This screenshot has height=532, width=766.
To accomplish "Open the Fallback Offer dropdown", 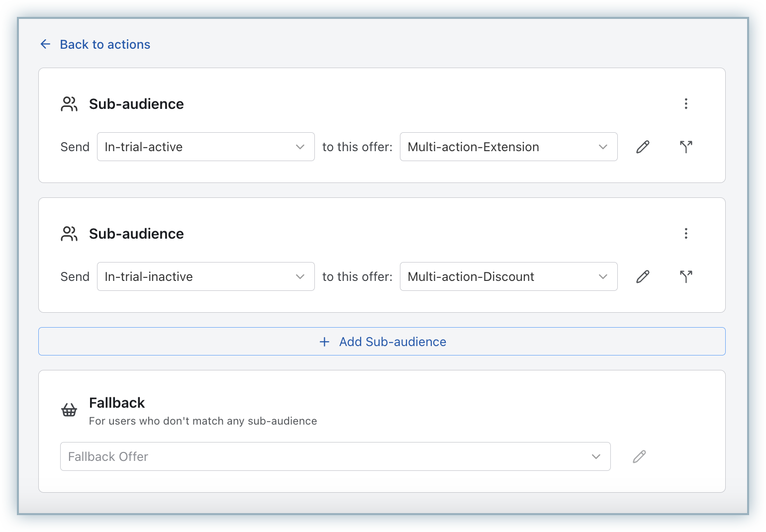I will click(x=335, y=456).
